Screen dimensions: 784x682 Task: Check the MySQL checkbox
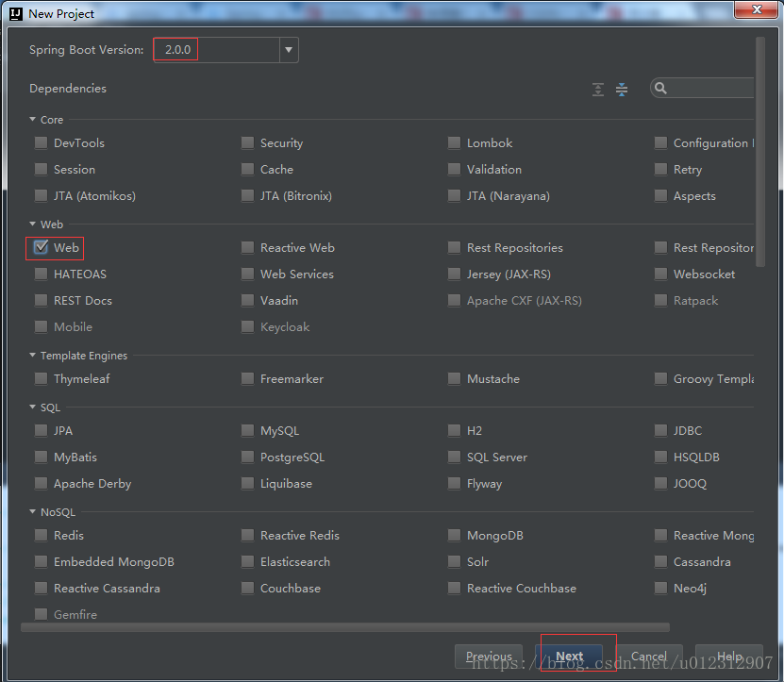pyautogui.click(x=247, y=430)
